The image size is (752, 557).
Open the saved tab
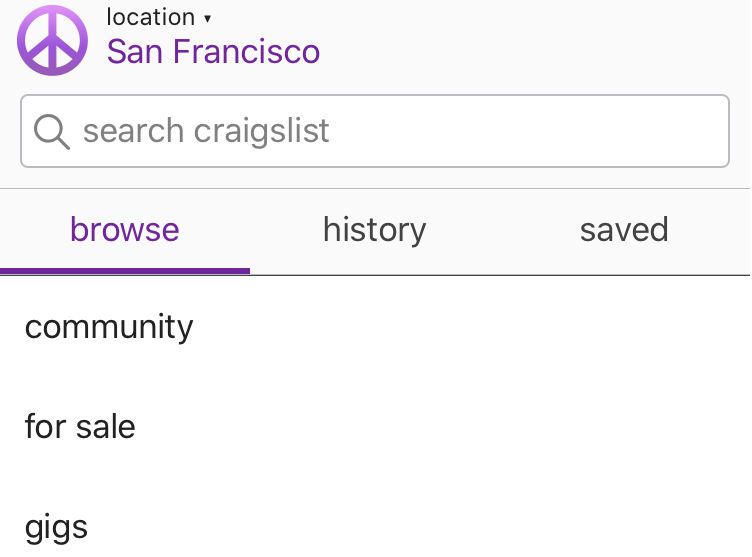point(624,230)
